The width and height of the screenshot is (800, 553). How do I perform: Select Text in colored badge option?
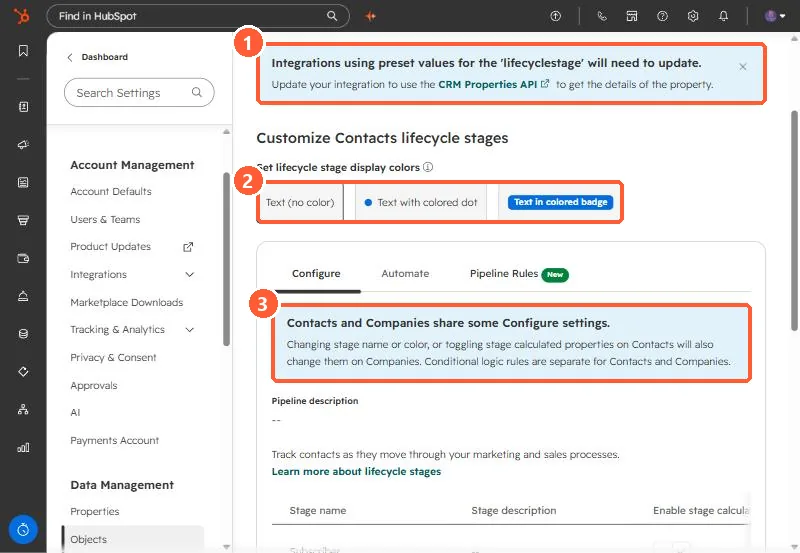(x=560, y=203)
